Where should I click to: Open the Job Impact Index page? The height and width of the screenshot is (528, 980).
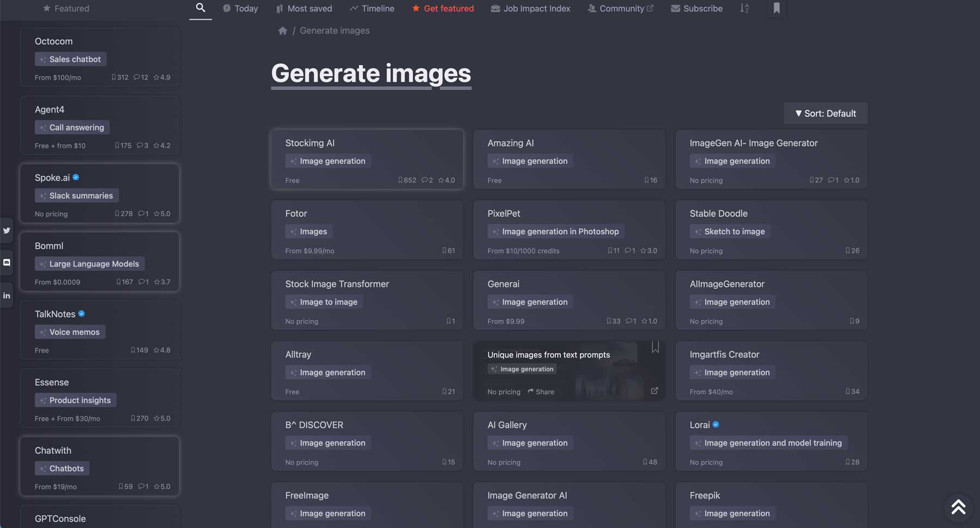530,9
